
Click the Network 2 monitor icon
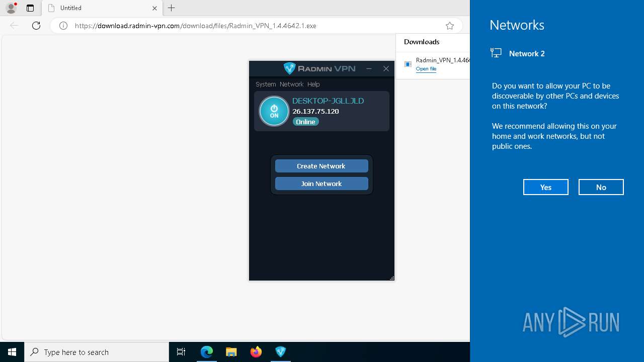[x=496, y=53]
